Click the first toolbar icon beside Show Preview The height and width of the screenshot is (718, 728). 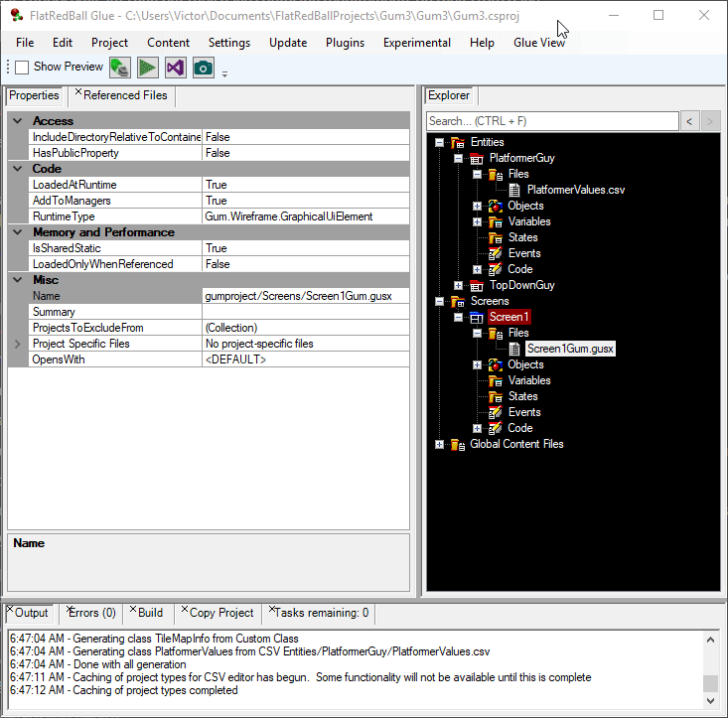pos(120,68)
